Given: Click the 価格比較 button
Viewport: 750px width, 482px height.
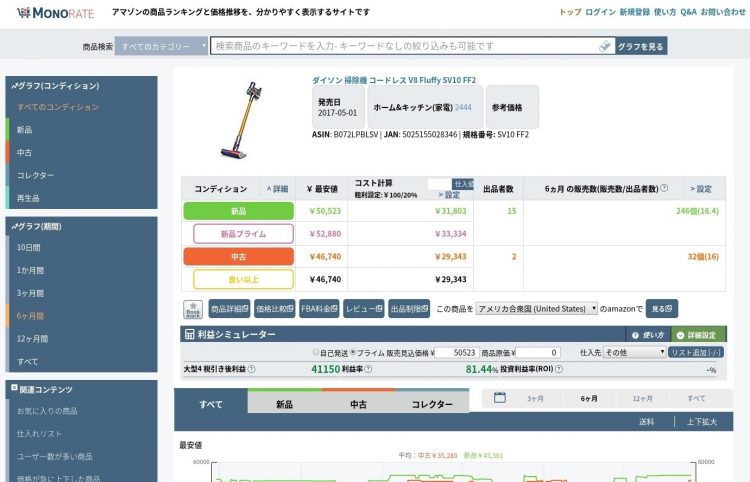Looking at the screenshot, I should tap(275, 309).
